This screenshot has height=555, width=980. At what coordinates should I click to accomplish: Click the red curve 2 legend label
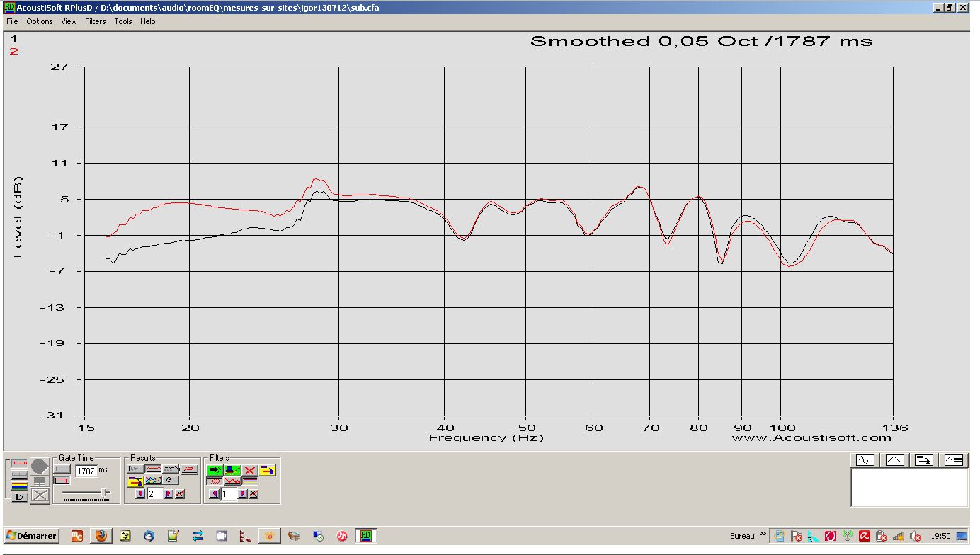[x=13, y=52]
